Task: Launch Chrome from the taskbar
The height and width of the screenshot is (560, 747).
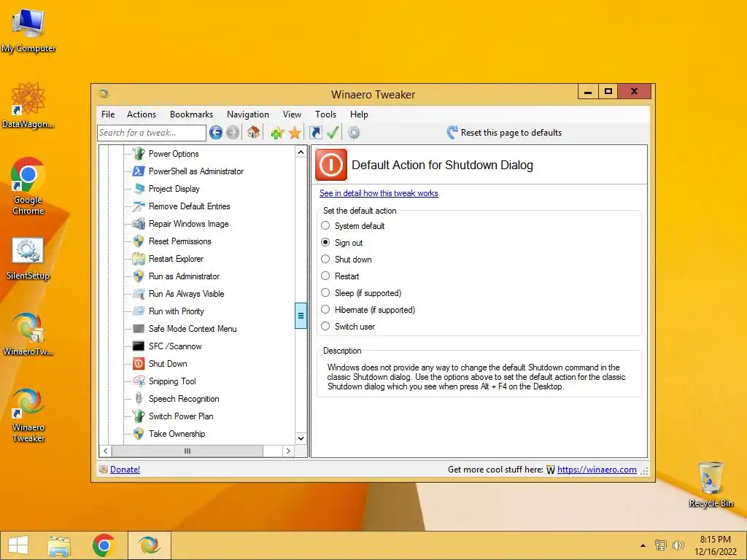Action: point(104,545)
